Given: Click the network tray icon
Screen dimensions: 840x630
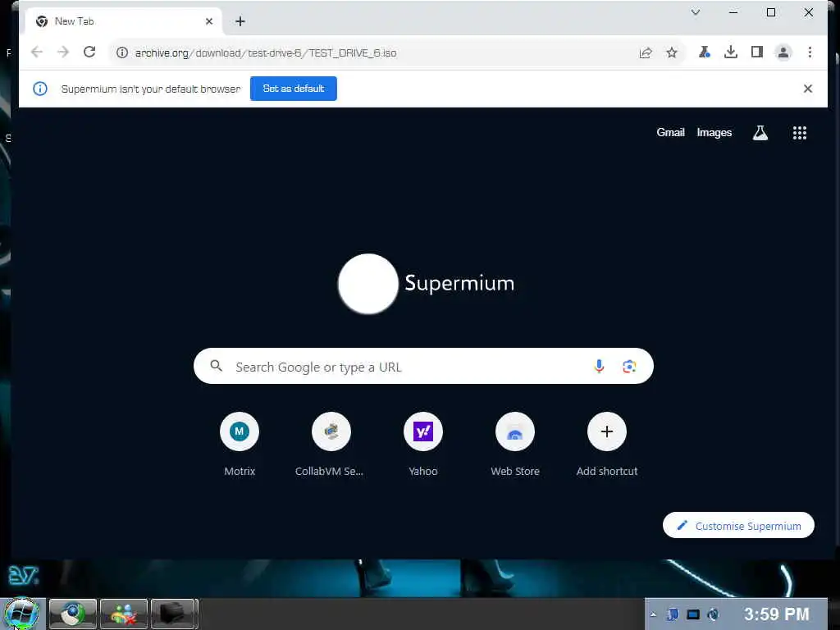Looking at the screenshot, I should [x=693, y=614].
